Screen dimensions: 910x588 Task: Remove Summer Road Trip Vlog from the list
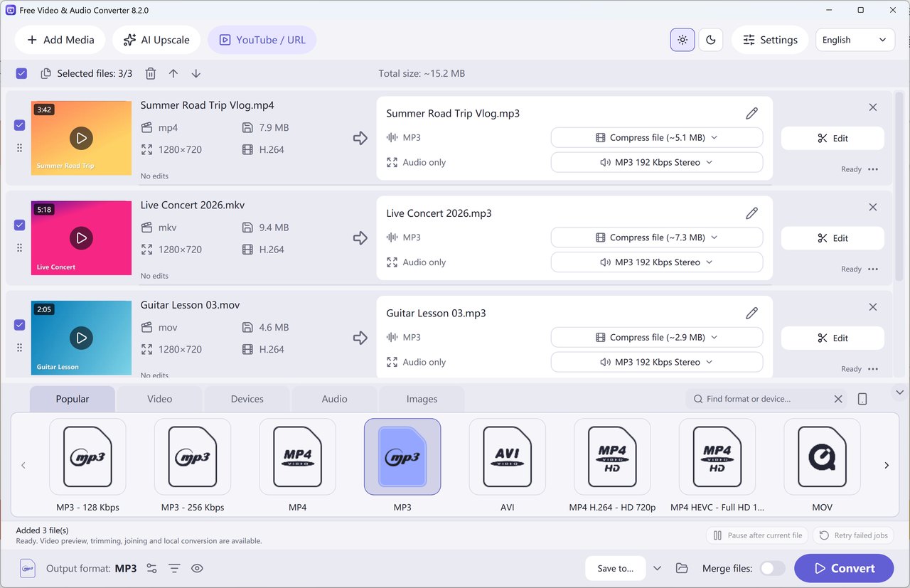pos(873,107)
